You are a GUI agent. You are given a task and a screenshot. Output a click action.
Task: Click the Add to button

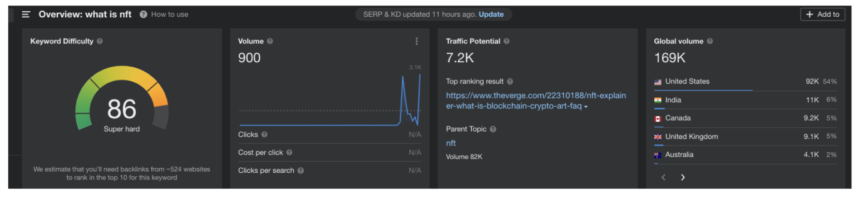pyautogui.click(x=822, y=14)
